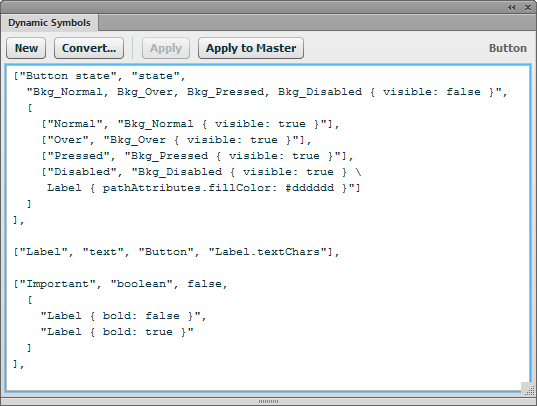This screenshot has height=406, width=537.
Task: Click the grayed-out Apply button
Action: 166,48
